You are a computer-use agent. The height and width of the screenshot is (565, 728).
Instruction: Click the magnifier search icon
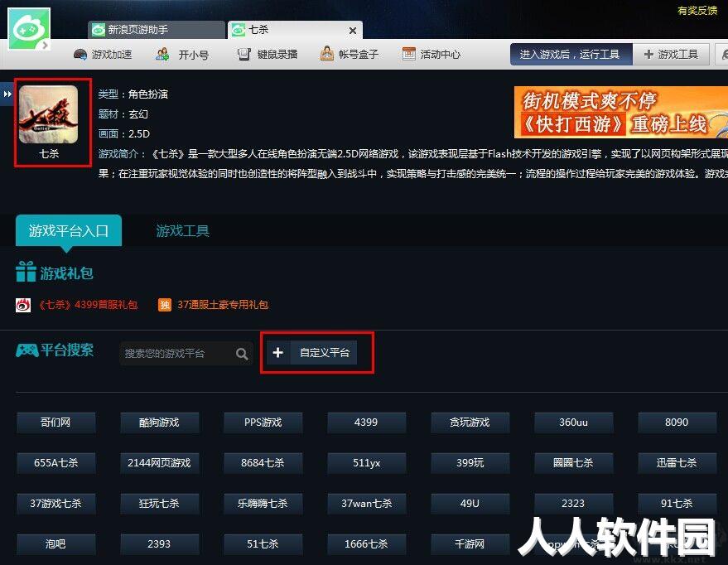(x=242, y=354)
